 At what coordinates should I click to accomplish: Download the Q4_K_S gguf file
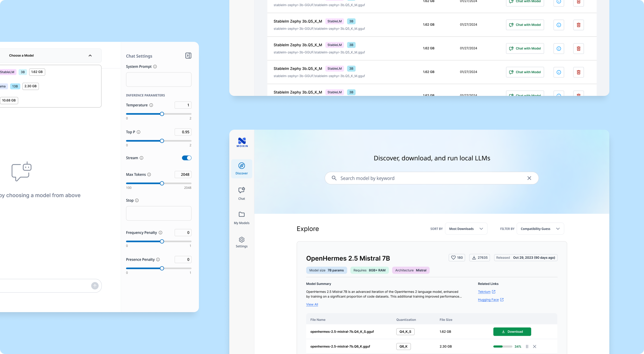click(x=512, y=332)
